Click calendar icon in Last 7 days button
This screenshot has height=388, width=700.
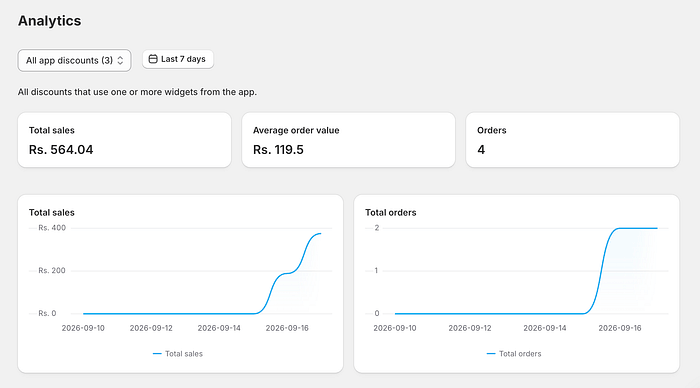point(153,59)
